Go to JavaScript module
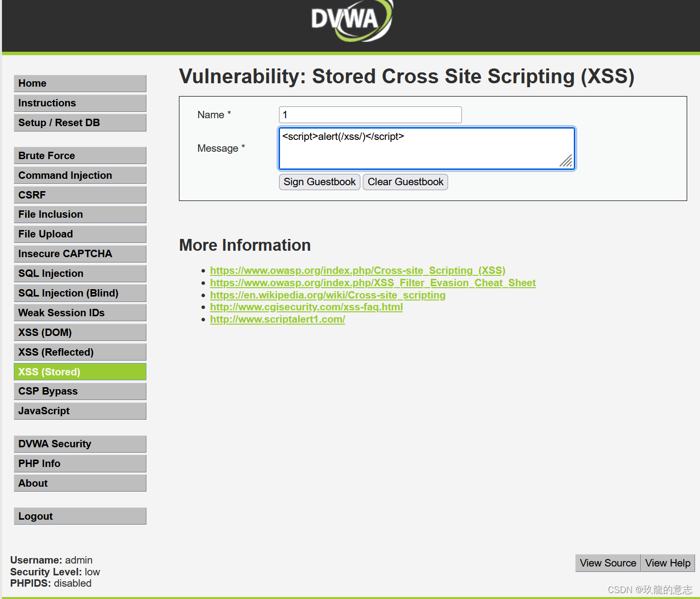The height and width of the screenshot is (599, 700). point(80,411)
